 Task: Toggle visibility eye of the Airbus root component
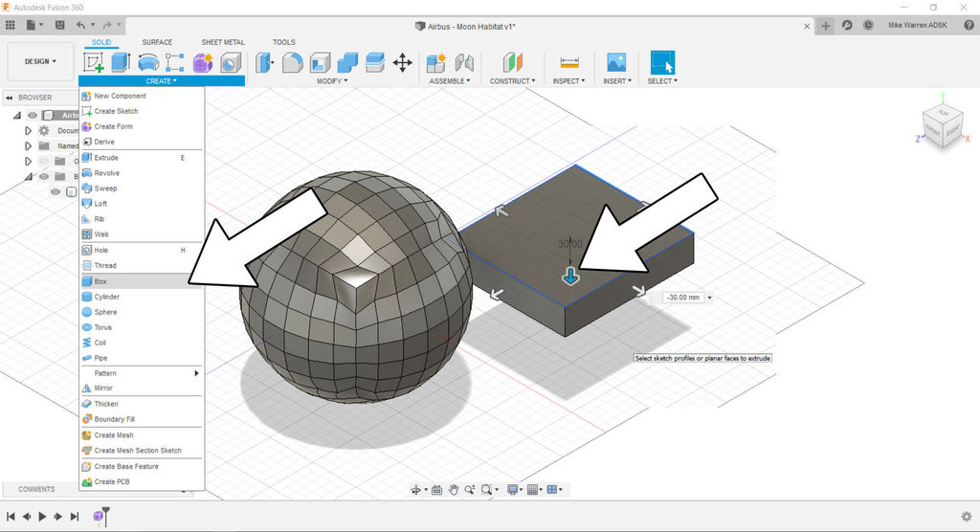pos(33,115)
